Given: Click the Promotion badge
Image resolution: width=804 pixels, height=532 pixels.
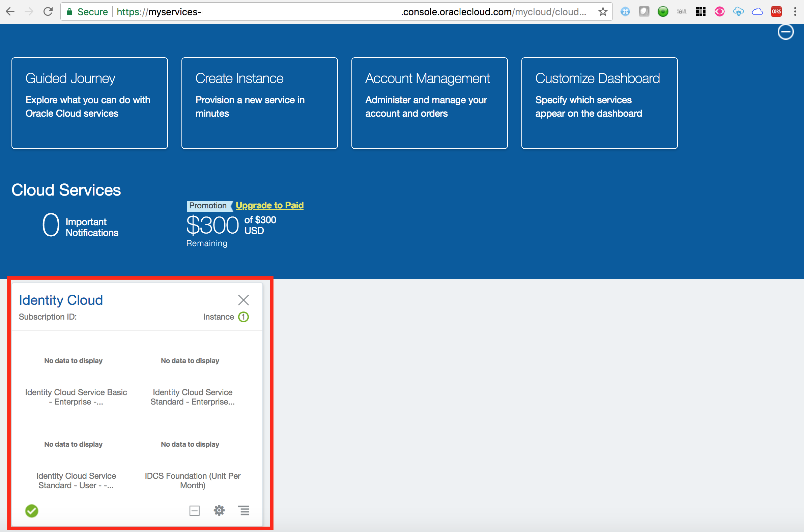Looking at the screenshot, I should point(209,206).
